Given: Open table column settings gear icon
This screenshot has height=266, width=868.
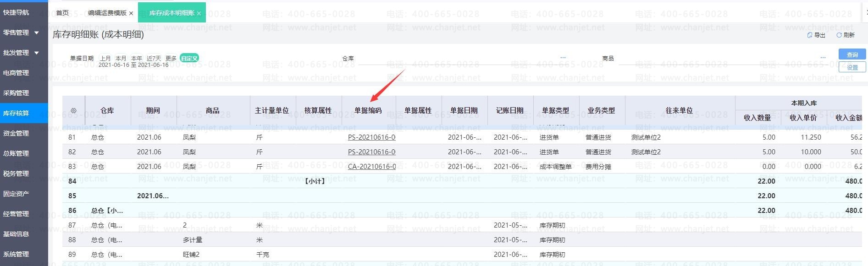Looking at the screenshot, I should [x=73, y=110].
